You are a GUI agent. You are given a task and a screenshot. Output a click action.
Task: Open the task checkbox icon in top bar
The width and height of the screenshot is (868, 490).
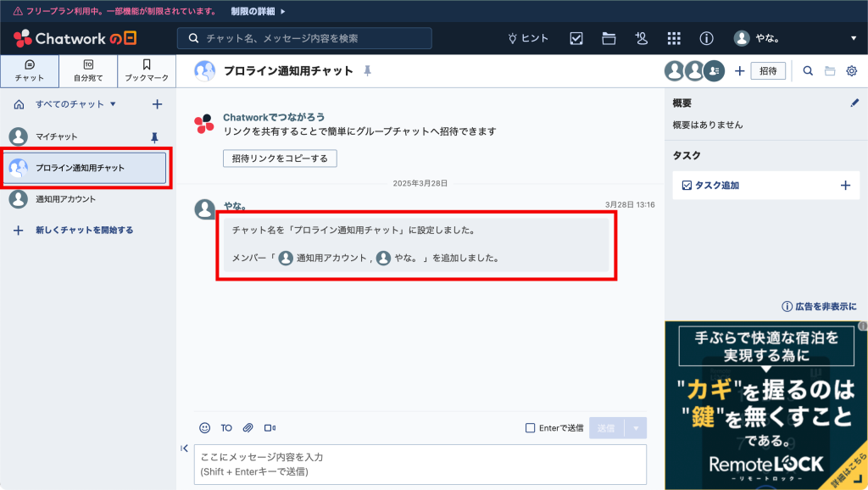[576, 38]
